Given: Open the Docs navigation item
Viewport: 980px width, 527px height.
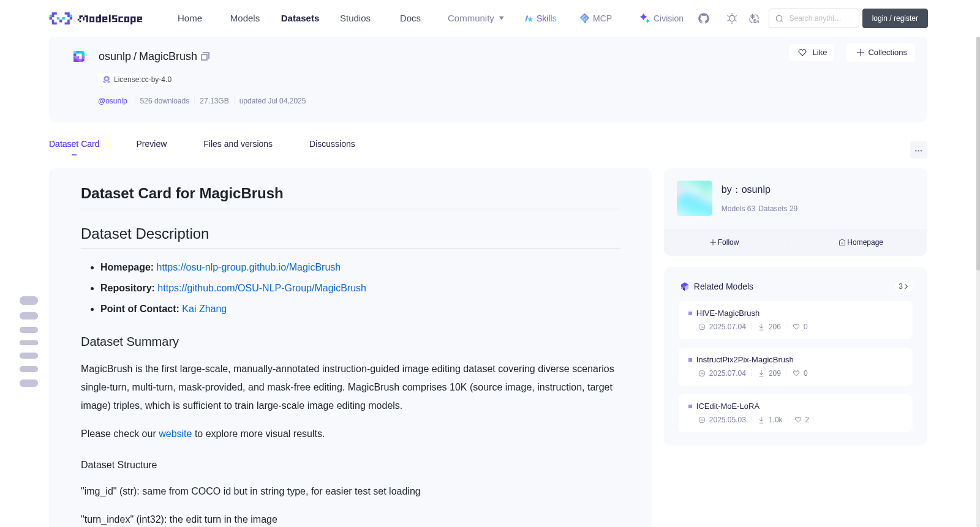Looking at the screenshot, I should coord(410,18).
